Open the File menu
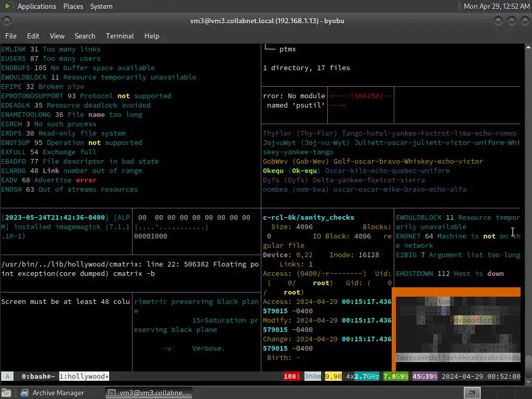Screen dimensions: 532x399 pos(11,36)
